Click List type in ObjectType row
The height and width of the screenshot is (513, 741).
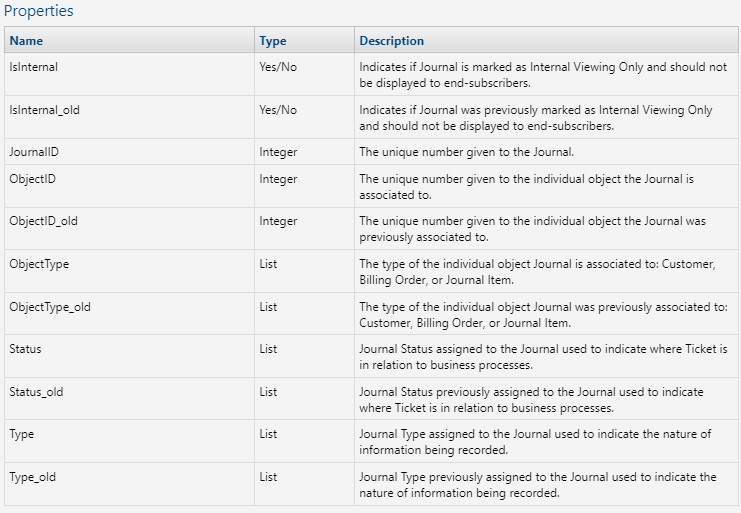pos(268,264)
